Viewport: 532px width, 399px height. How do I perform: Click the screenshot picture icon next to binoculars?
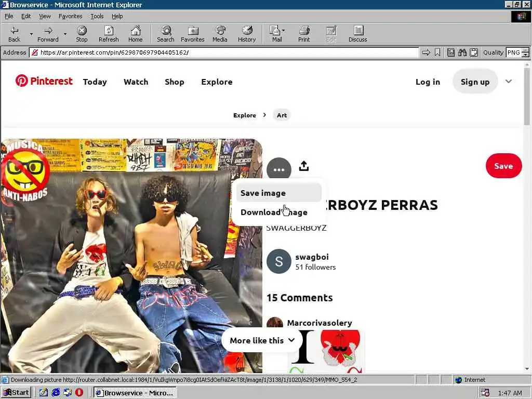tap(450, 52)
